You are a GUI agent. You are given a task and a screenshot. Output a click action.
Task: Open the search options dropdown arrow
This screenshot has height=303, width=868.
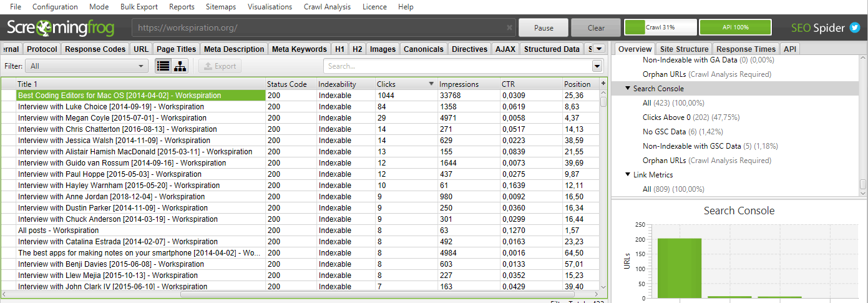pos(598,66)
